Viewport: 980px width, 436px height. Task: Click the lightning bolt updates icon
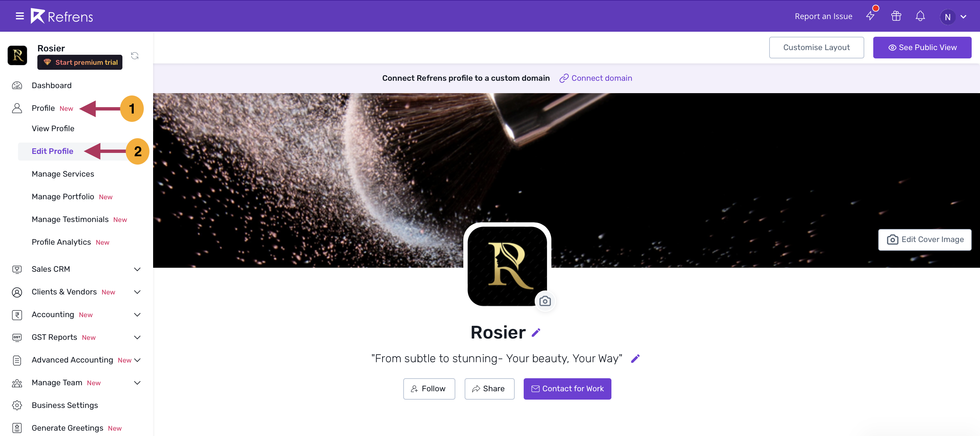click(870, 16)
